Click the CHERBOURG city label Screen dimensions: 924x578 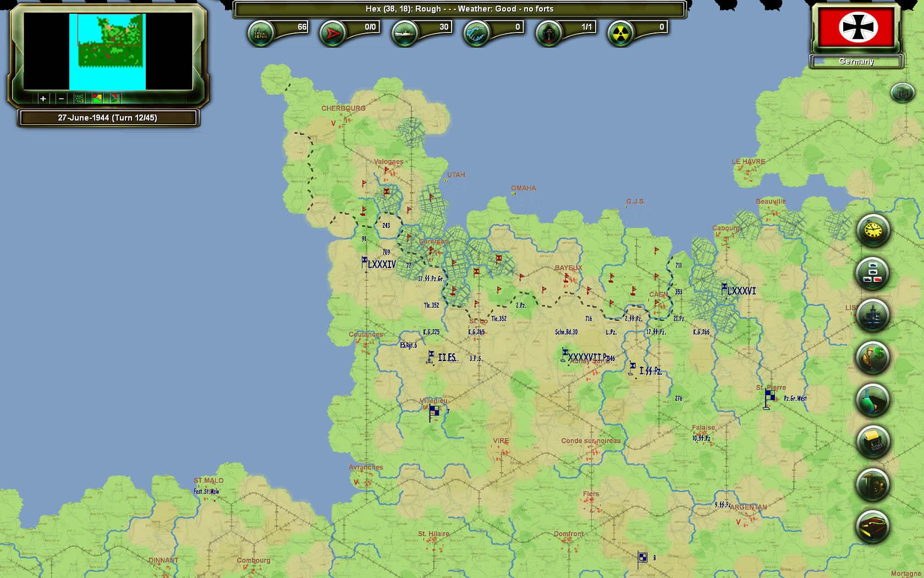point(343,108)
